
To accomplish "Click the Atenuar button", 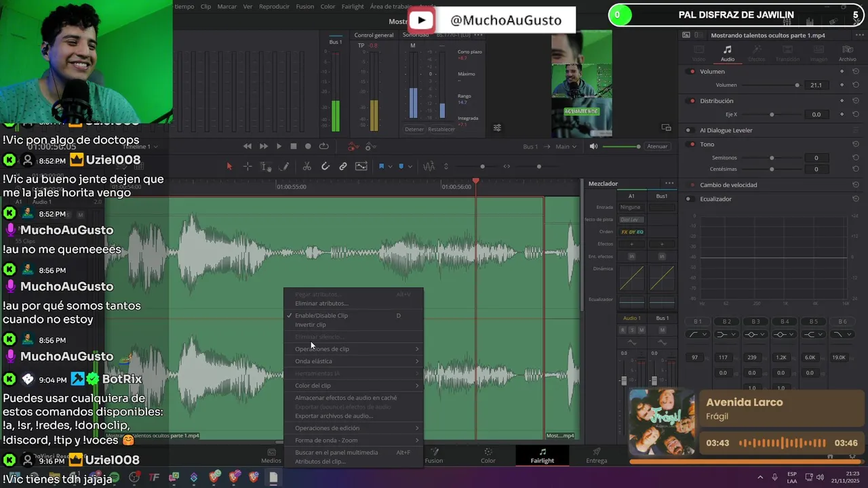I will coord(657,146).
